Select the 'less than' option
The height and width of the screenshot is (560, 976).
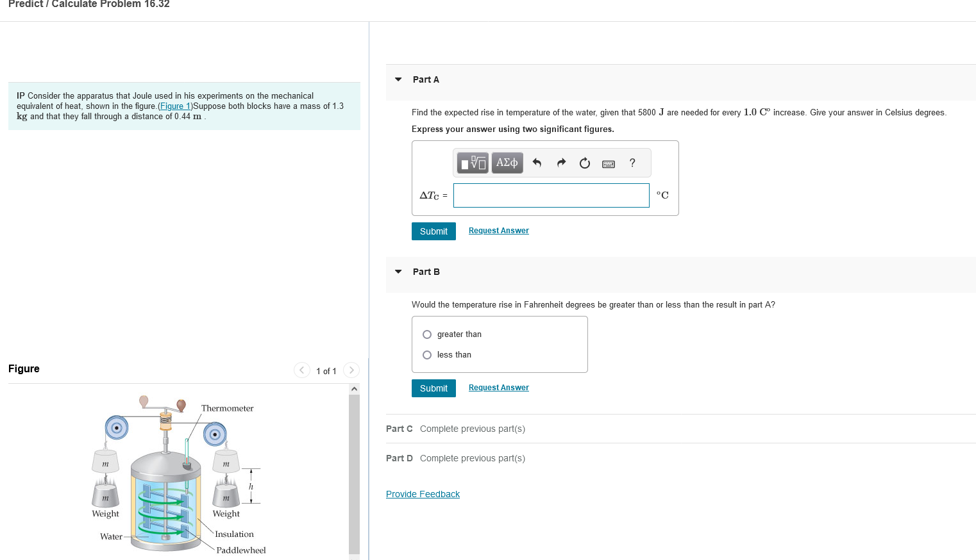point(426,354)
